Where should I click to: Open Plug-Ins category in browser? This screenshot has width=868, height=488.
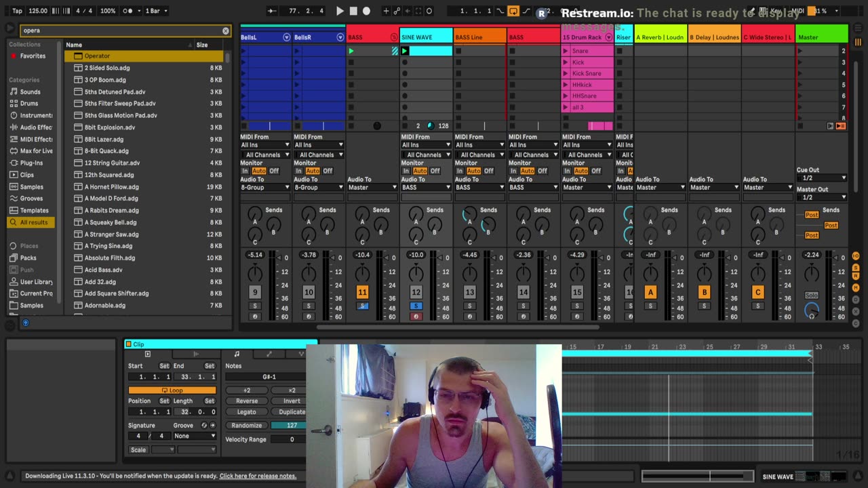coord(31,163)
